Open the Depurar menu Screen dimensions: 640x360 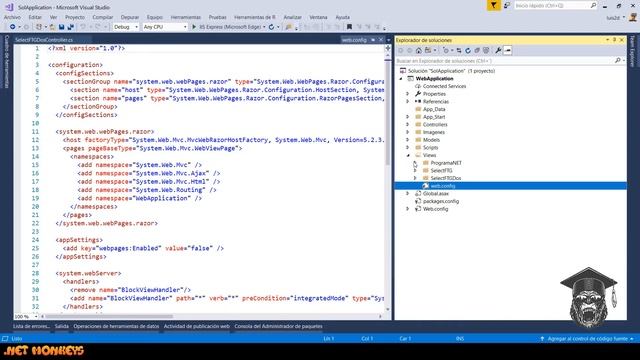(130, 17)
